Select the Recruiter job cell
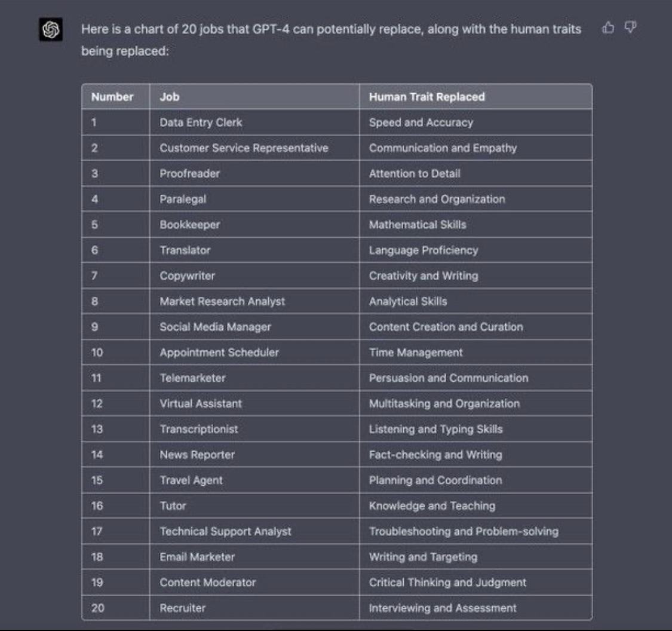 pyautogui.click(x=254, y=608)
